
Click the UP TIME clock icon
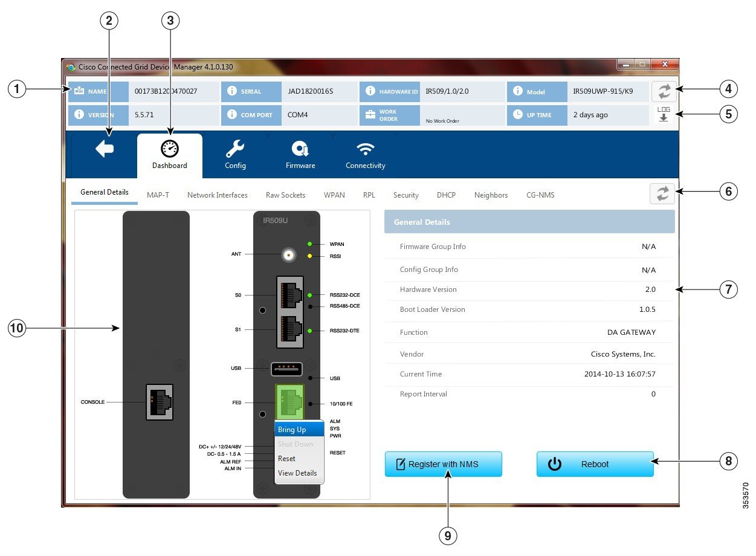(517, 114)
